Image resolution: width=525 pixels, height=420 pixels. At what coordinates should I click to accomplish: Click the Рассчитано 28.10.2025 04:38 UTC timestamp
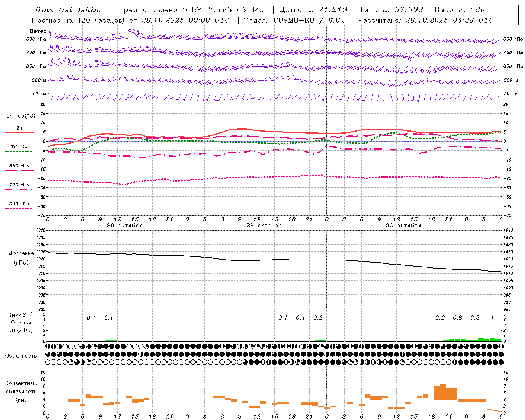coord(426,20)
